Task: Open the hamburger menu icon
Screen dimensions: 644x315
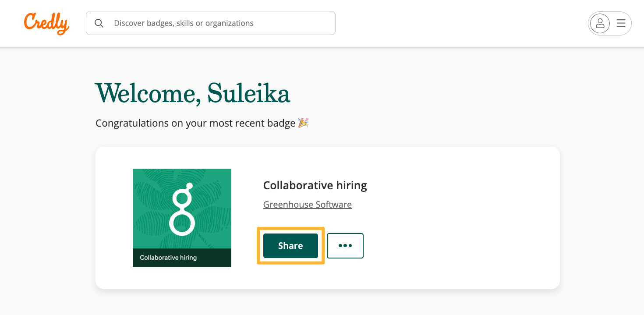Action: [x=621, y=23]
